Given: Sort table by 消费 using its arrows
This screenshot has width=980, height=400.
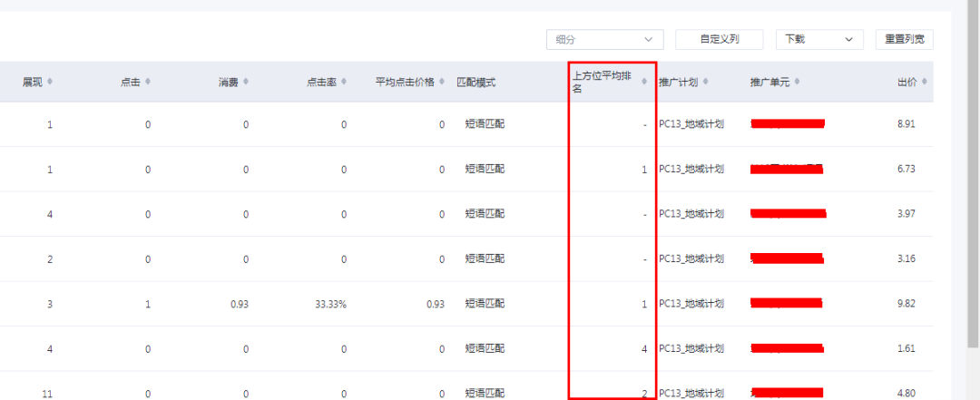Looking at the screenshot, I should point(246,82).
